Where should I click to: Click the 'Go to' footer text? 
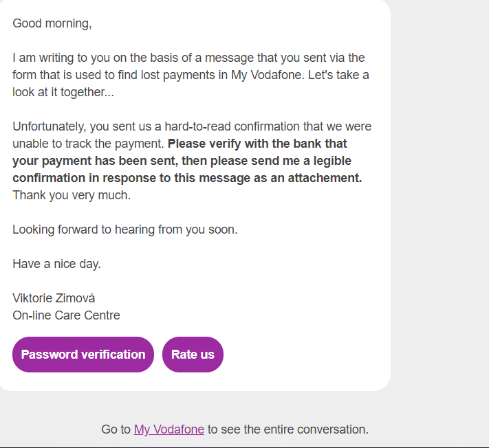[x=116, y=429]
